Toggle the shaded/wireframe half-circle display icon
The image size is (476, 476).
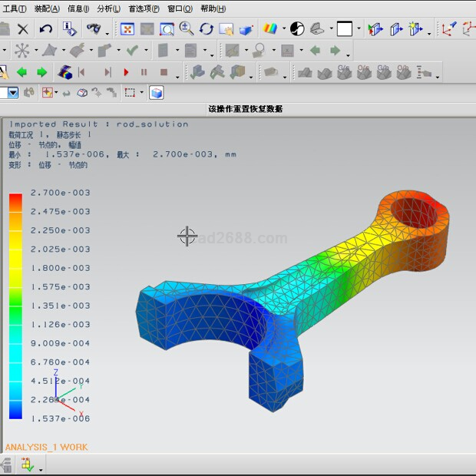point(297,29)
